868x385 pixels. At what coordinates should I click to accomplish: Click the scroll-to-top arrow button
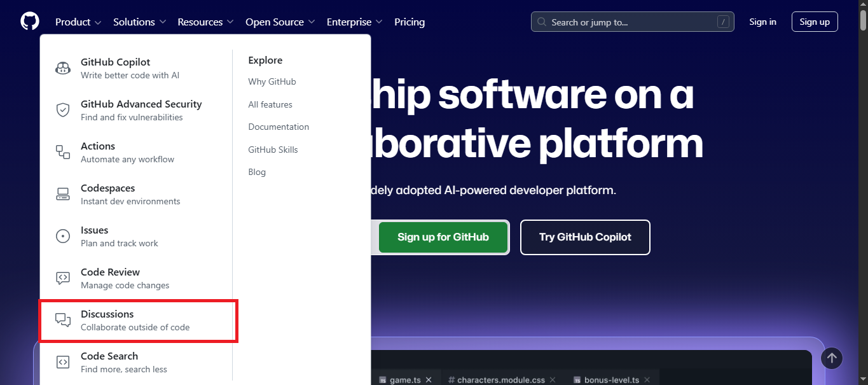tap(831, 358)
